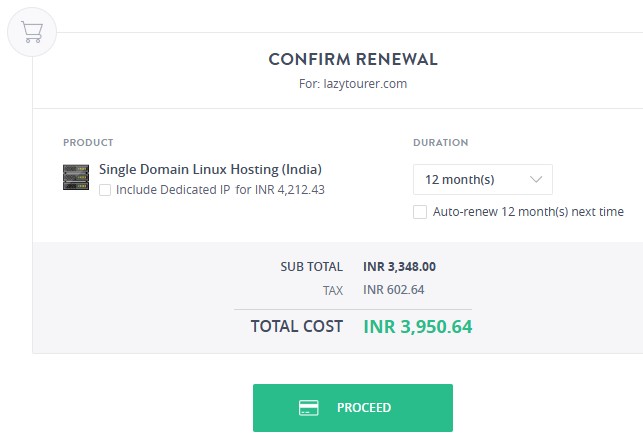The height and width of the screenshot is (446, 643).
Task: Click the CONFIRM RENEWAL heading
Action: [353, 59]
